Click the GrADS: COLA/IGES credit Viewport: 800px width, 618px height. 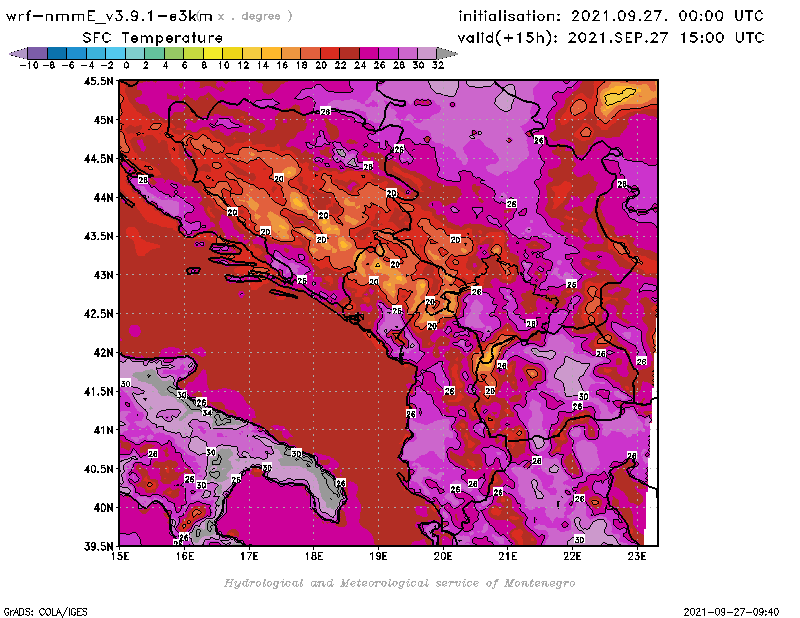pyautogui.click(x=45, y=611)
